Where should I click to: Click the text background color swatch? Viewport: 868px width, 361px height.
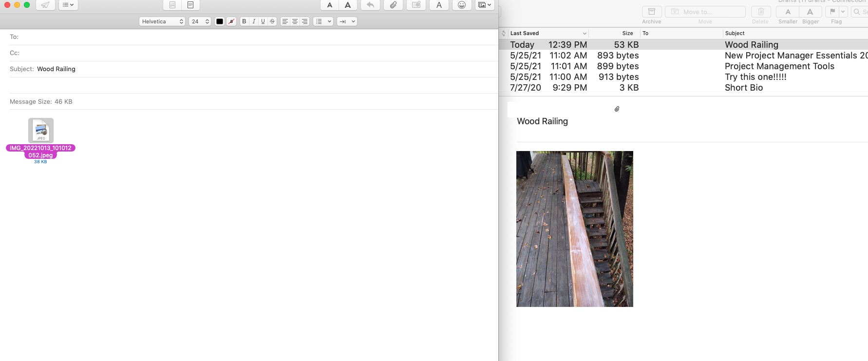tap(231, 21)
